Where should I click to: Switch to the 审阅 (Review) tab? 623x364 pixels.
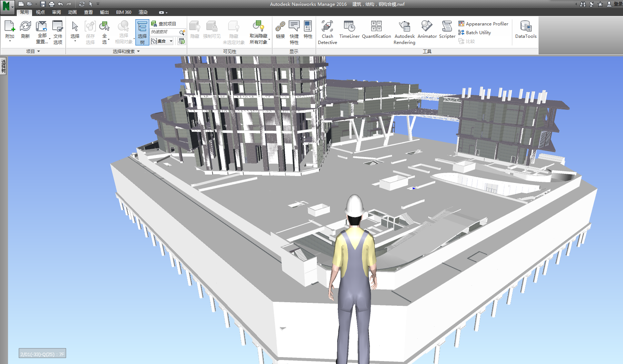point(56,12)
